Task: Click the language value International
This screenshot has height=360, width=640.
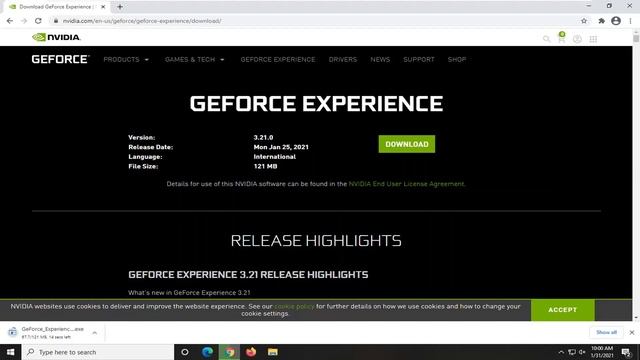Action: click(x=274, y=157)
